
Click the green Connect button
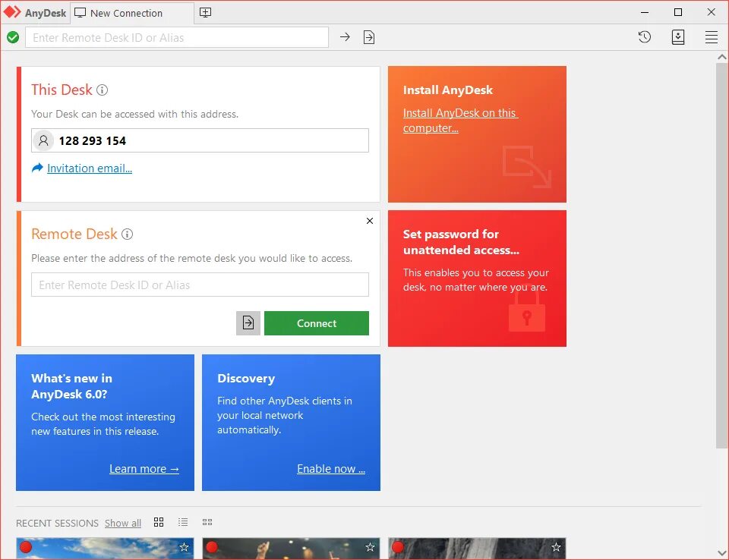click(x=317, y=323)
